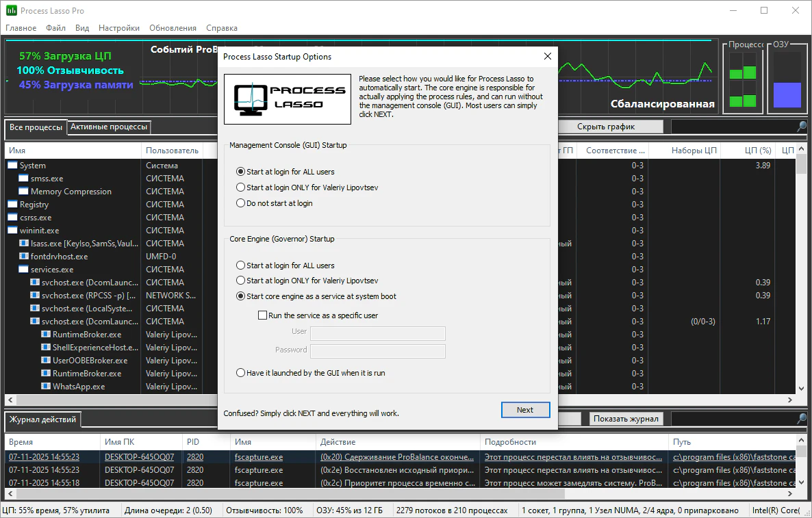This screenshot has height=518, width=812.
Task: Click the csrss.exe process icon
Action: click(12, 218)
